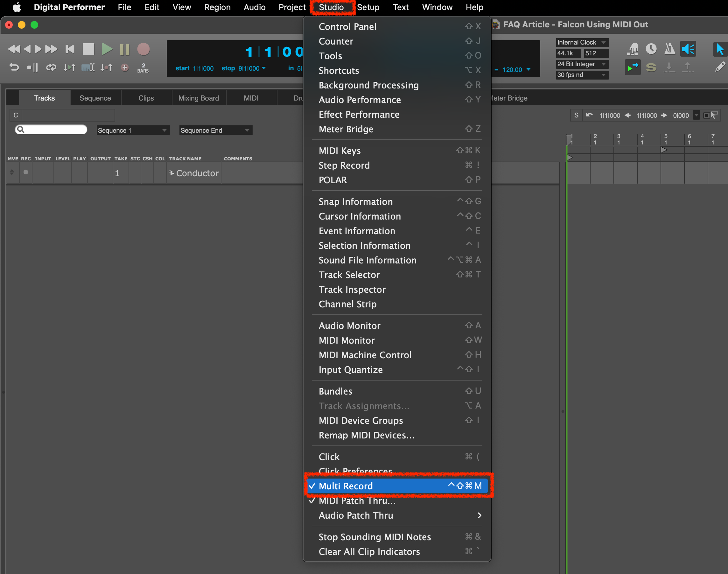The image size is (728, 574).
Task: Choose Stop Sounding MIDI Notes
Action: [374, 537]
